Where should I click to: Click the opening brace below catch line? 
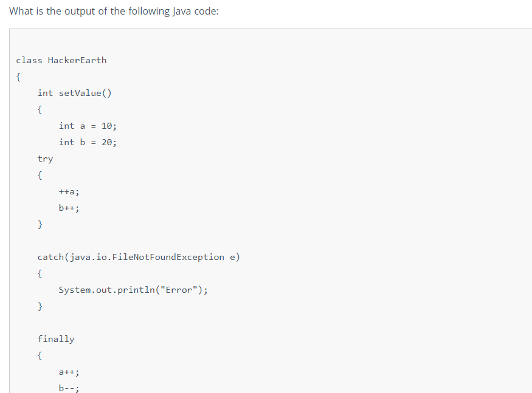coord(40,273)
